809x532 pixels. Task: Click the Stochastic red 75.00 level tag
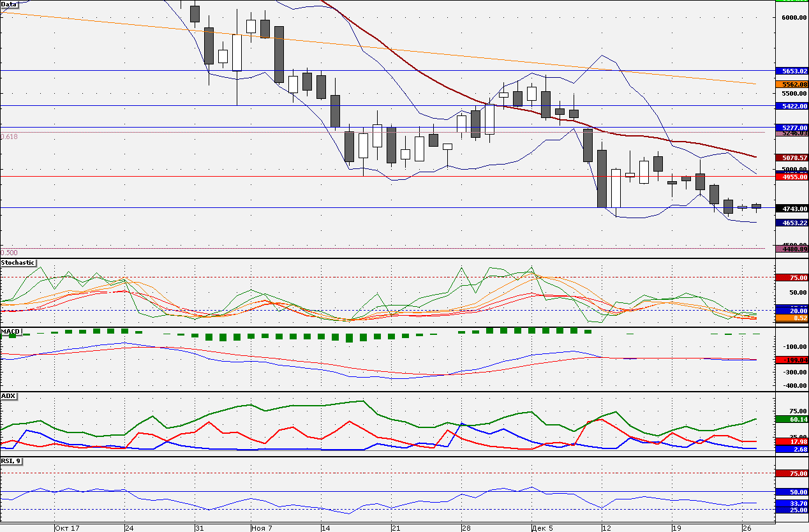(791, 277)
